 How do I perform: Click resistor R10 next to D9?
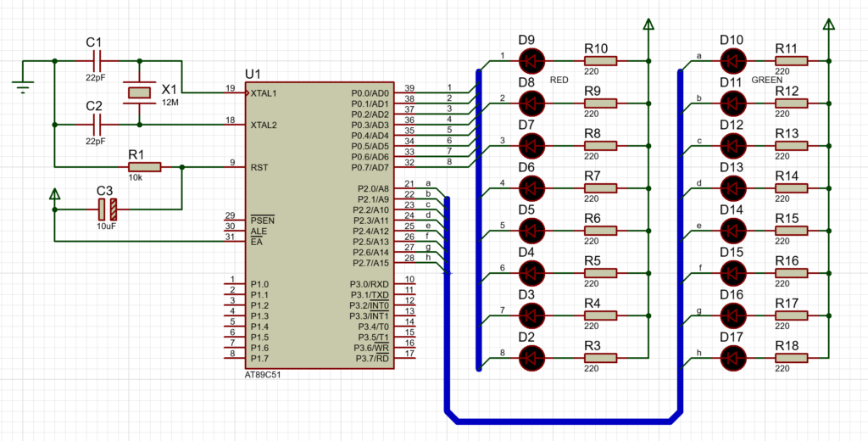click(x=599, y=60)
